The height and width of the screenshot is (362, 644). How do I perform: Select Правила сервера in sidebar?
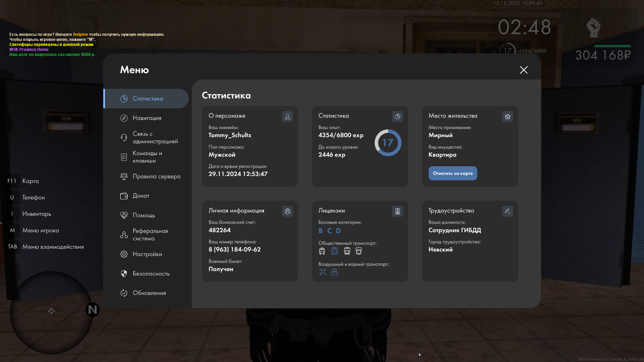click(156, 176)
